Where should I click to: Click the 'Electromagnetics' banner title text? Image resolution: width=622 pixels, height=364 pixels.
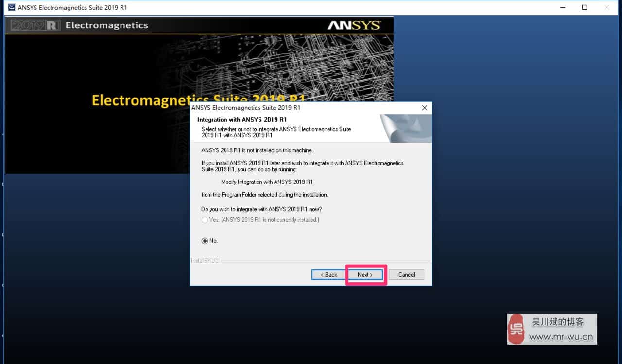[x=106, y=25]
